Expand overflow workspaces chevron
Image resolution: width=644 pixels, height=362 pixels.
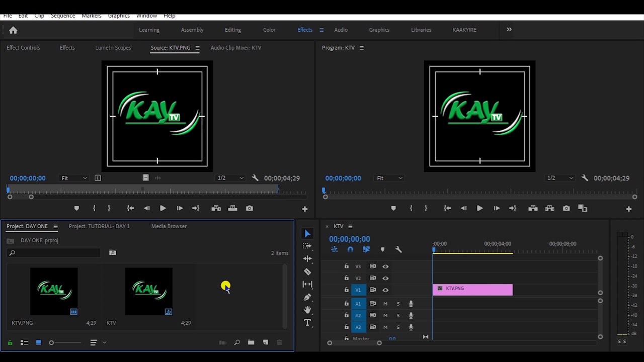coord(509,30)
